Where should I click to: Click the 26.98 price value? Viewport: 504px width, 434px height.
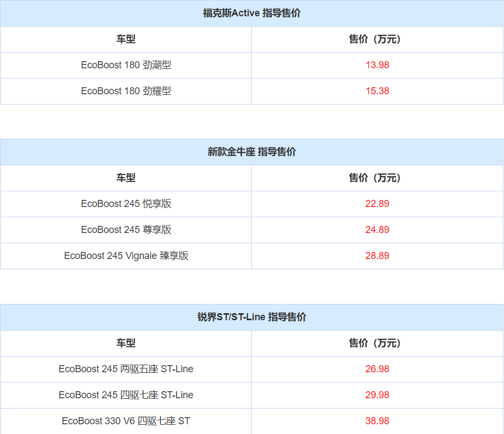coord(377,369)
